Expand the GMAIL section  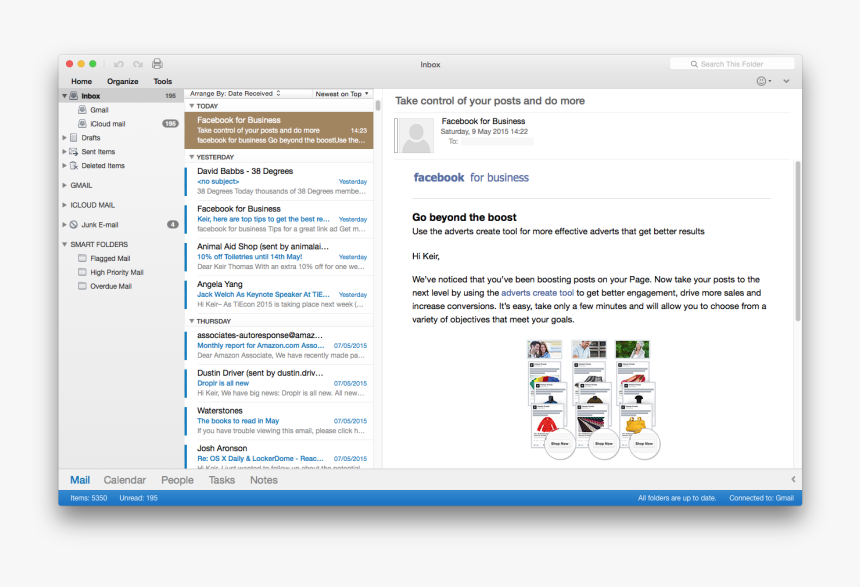click(64, 185)
